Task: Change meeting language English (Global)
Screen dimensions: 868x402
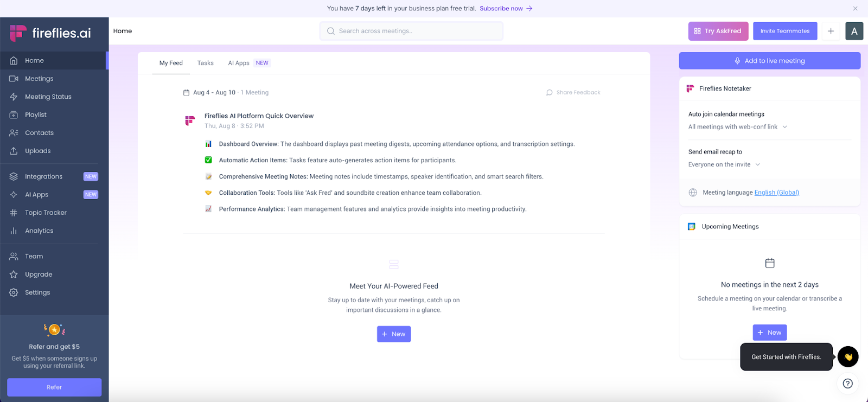Action: coord(776,193)
